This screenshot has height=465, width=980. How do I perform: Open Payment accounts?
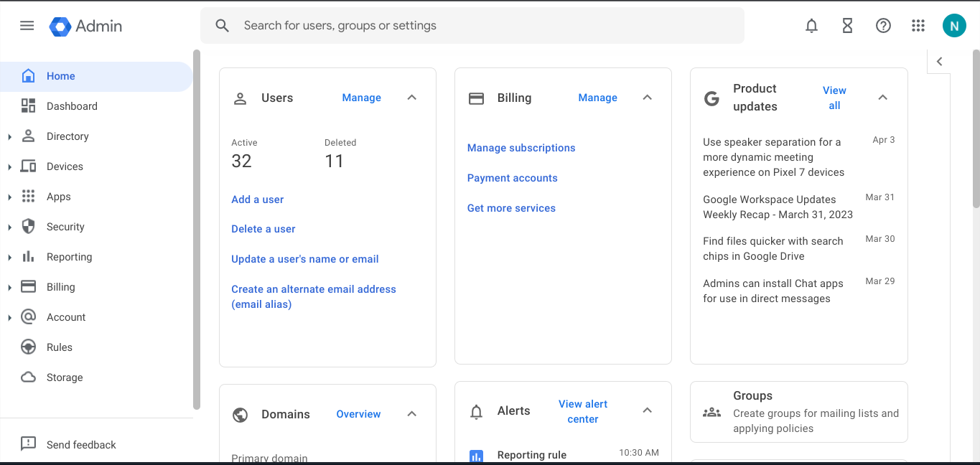[x=513, y=178]
